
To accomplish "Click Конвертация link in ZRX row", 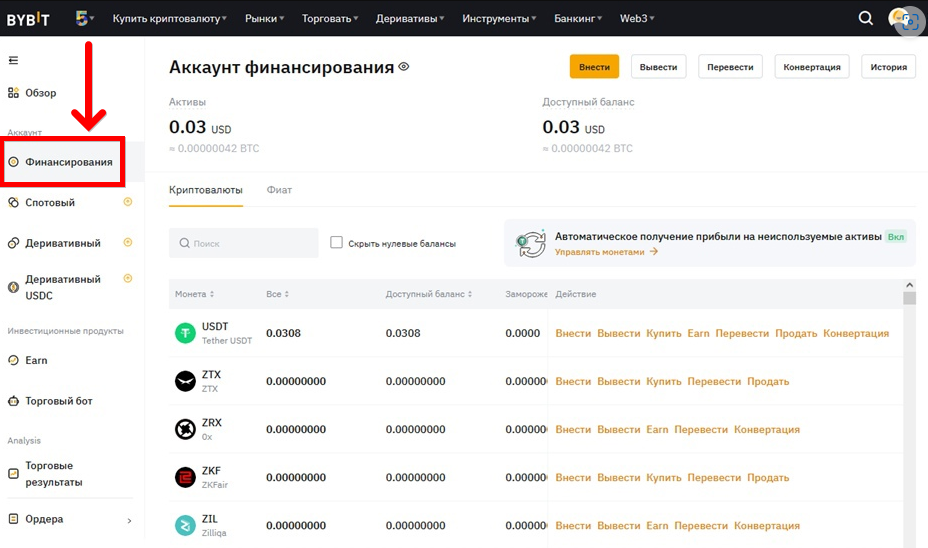I will coord(766,429).
